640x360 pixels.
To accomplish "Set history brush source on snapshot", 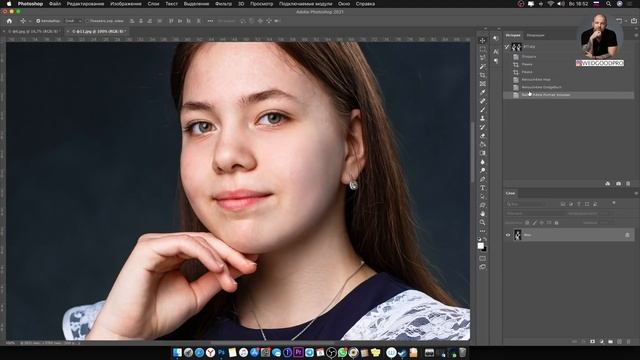I will tap(507, 47).
